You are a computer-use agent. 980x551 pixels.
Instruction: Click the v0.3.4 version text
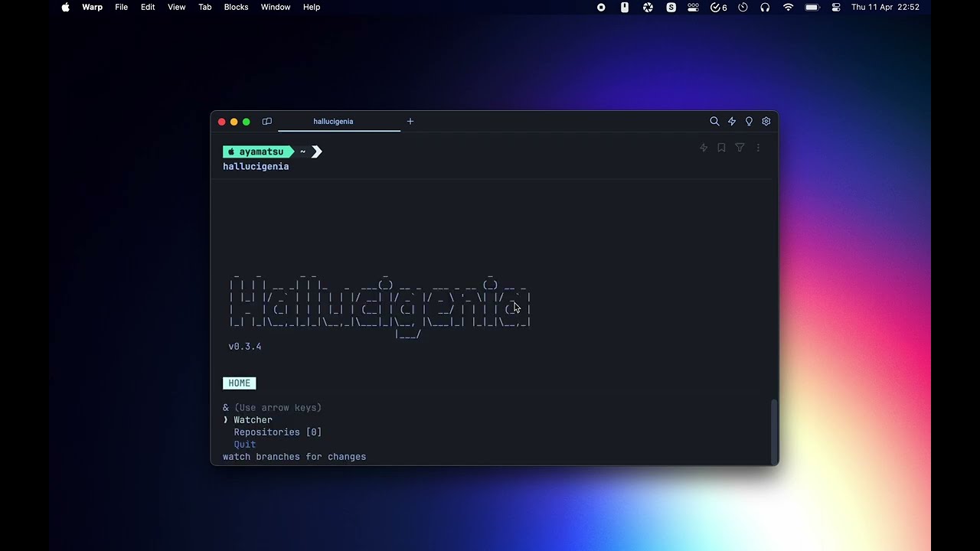(245, 347)
